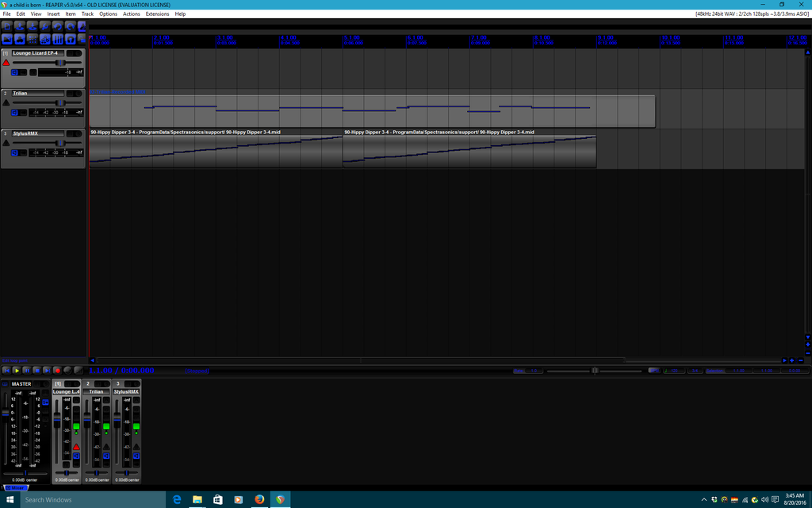Select the second Hippy Dipper 3-4 MIDI item
812x508 pixels.
pos(469,149)
